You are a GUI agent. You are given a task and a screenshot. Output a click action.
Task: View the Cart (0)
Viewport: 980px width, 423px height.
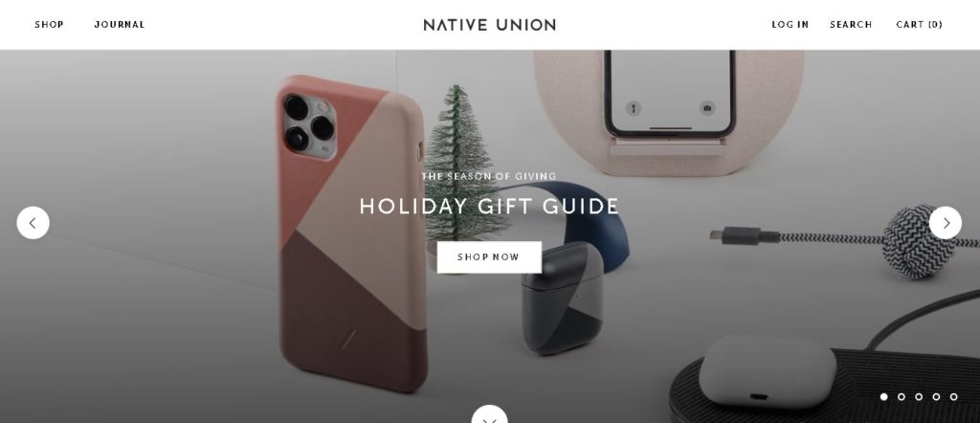coord(919,24)
